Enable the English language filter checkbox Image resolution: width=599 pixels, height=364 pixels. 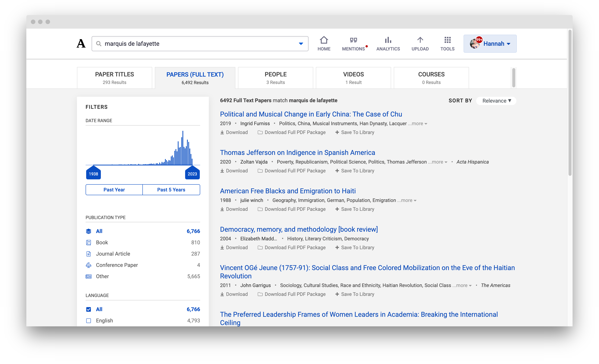88,321
